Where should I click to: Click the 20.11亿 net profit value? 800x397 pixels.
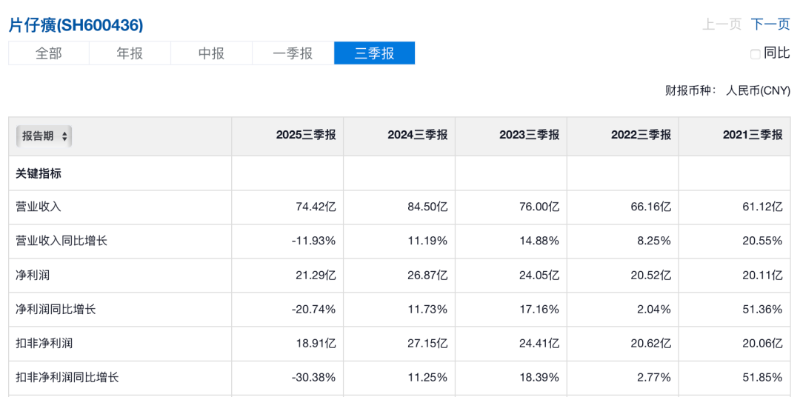(762, 275)
